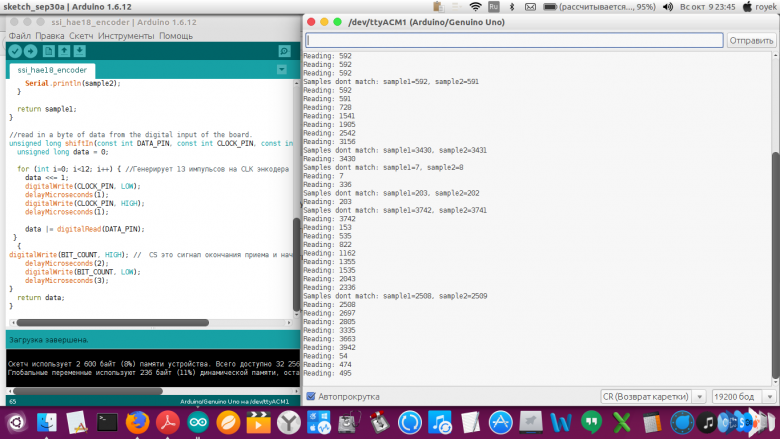Click the Open sketch up-arrow icon
Viewport: 780px width, 439px height.
pos(64,51)
